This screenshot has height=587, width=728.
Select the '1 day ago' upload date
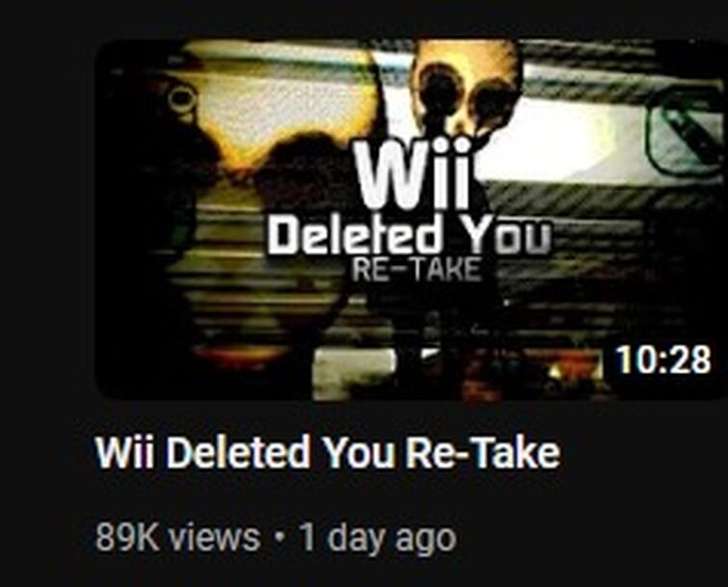point(377,538)
